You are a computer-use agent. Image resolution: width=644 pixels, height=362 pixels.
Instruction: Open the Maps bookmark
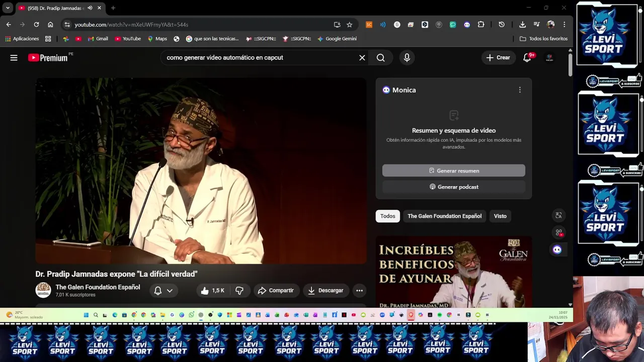click(x=157, y=39)
